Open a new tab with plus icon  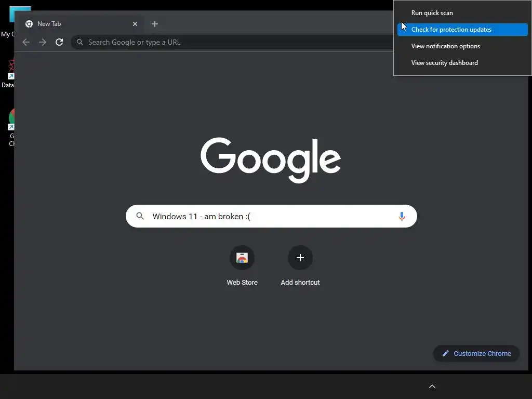155,24
